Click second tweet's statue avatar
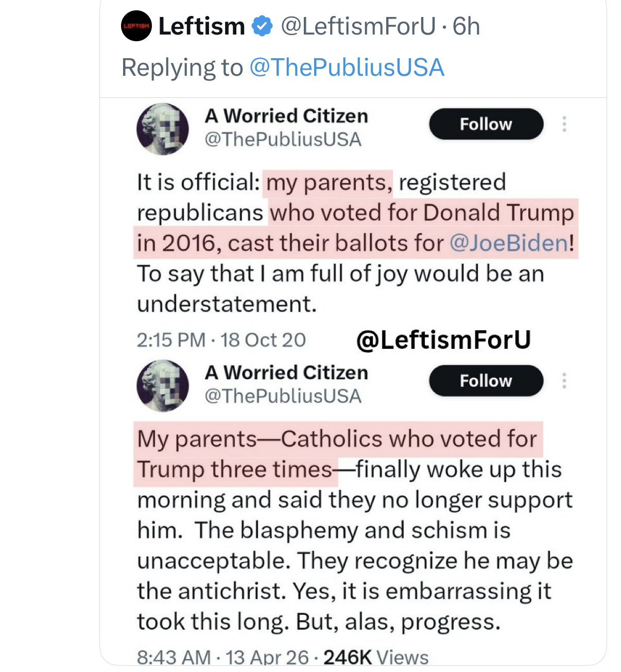Viewport: 621px width, 672px height. point(162,385)
